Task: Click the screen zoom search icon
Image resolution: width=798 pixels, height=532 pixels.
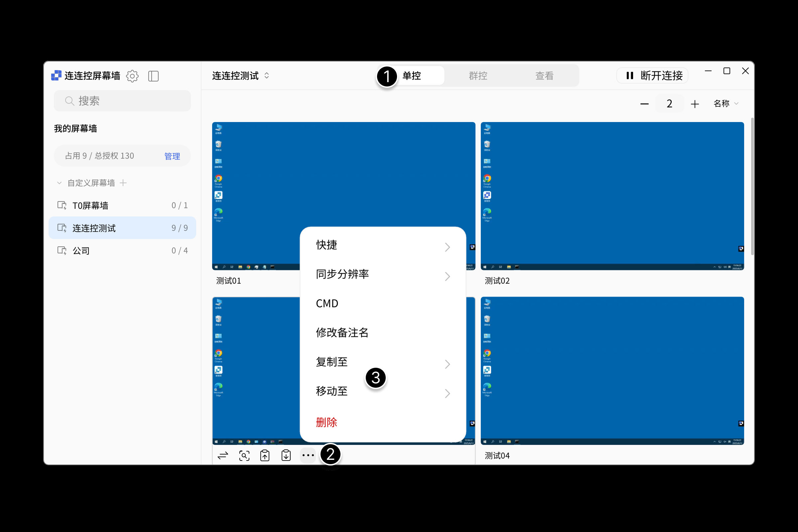Action: click(244, 455)
